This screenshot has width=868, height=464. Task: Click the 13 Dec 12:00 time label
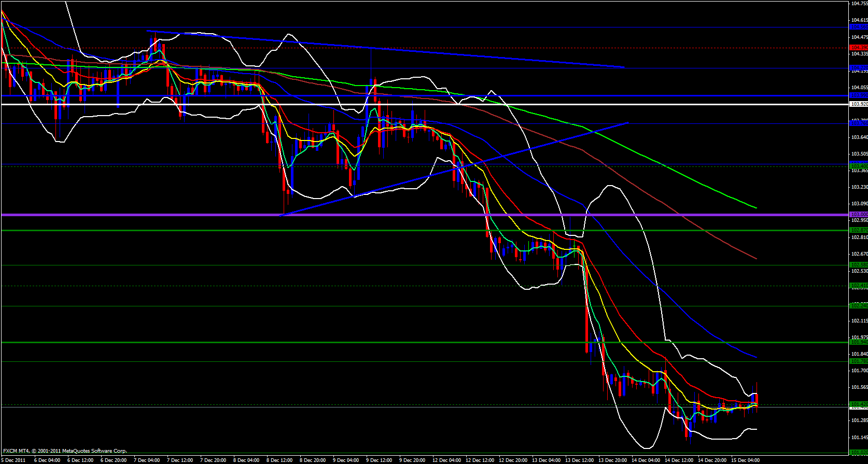[x=579, y=460]
